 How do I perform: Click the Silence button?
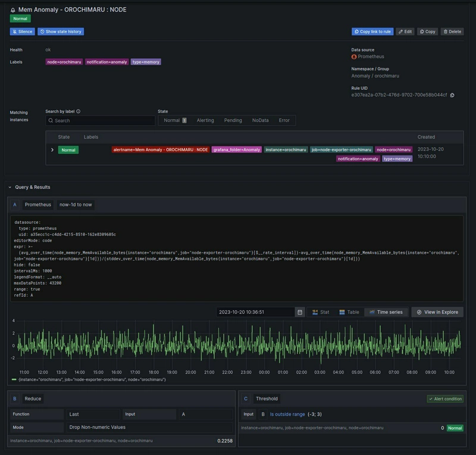(x=22, y=32)
